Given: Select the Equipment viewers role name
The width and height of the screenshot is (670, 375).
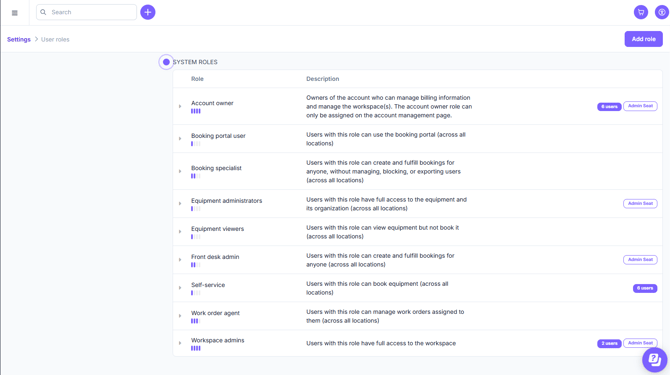Looking at the screenshot, I should [217, 229].
